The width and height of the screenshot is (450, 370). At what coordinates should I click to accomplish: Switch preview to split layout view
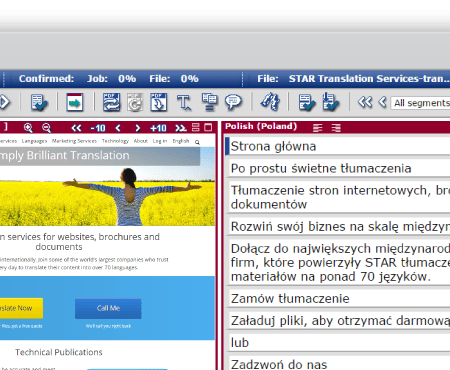(196, 127)
